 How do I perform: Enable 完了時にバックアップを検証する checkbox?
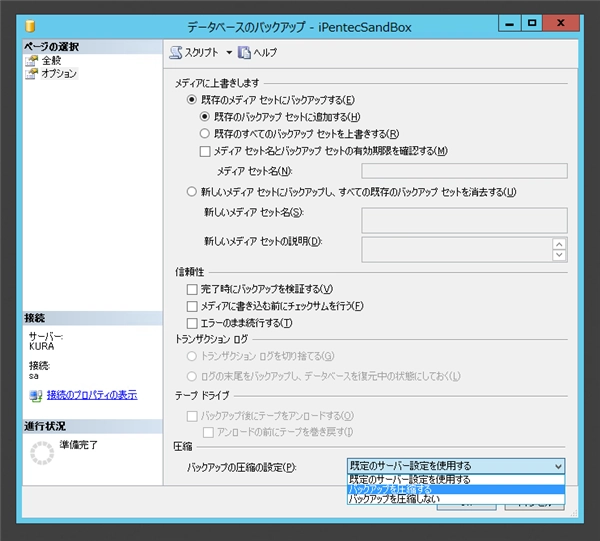[x=192, y=289]
